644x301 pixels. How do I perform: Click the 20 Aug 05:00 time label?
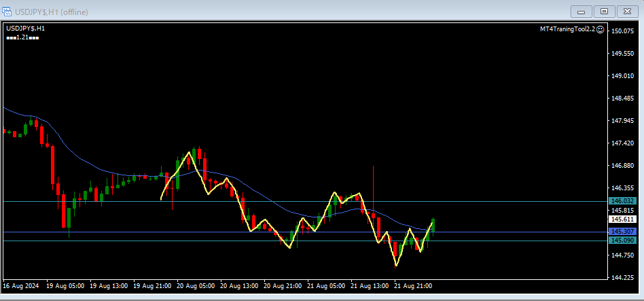tap(196, 285)
